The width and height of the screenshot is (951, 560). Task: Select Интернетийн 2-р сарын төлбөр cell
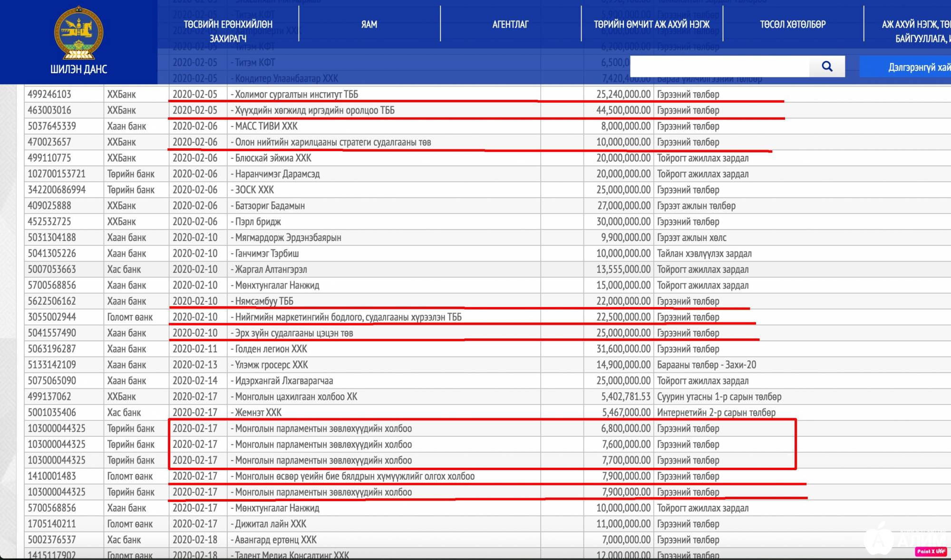coord(716,413)
